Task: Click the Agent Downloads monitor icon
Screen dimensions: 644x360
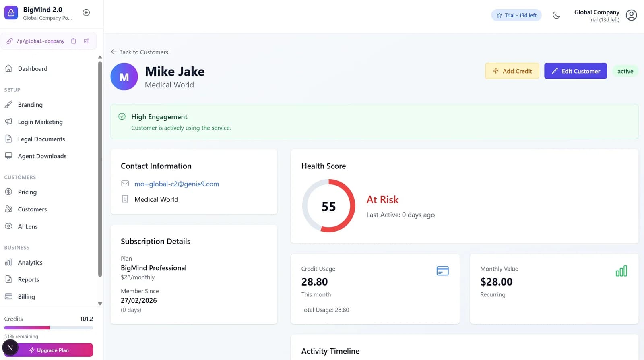Action: pos(8,156)
